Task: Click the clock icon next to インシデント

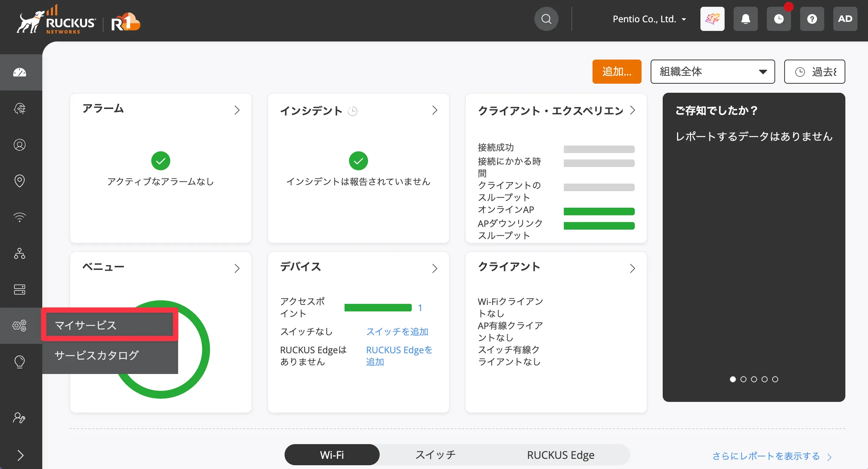Action: click(x=352, y=111)
